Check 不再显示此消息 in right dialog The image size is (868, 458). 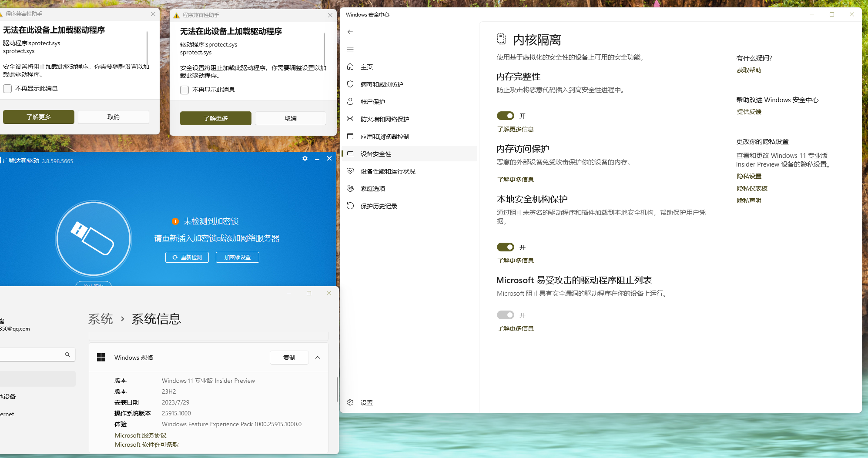point(184,90)
